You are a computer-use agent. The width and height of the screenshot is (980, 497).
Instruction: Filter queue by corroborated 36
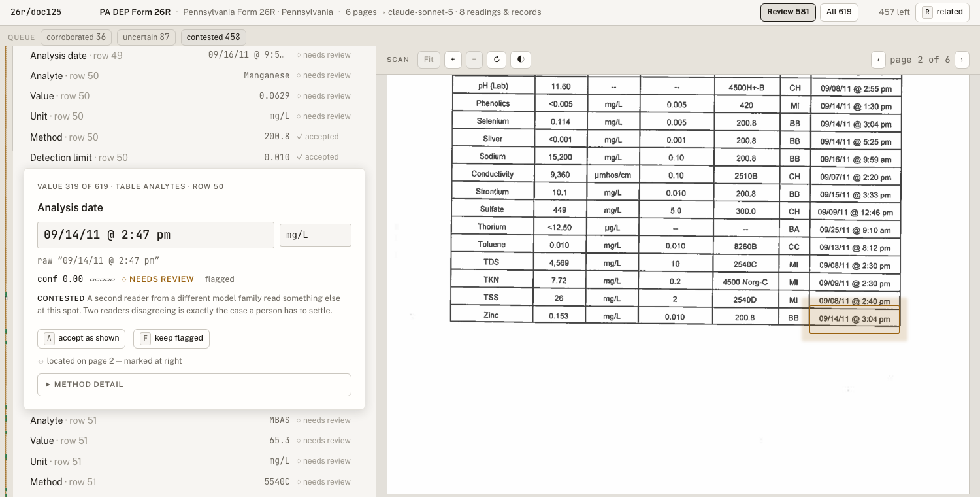[x=76, y=37]
